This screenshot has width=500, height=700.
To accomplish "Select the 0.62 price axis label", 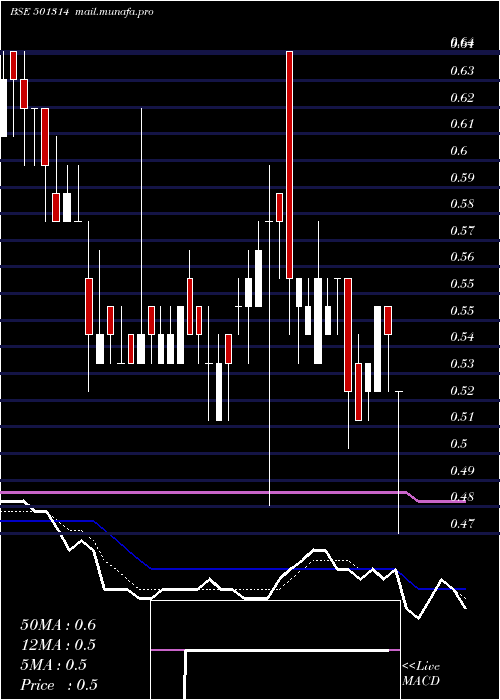I will (462, 97).
